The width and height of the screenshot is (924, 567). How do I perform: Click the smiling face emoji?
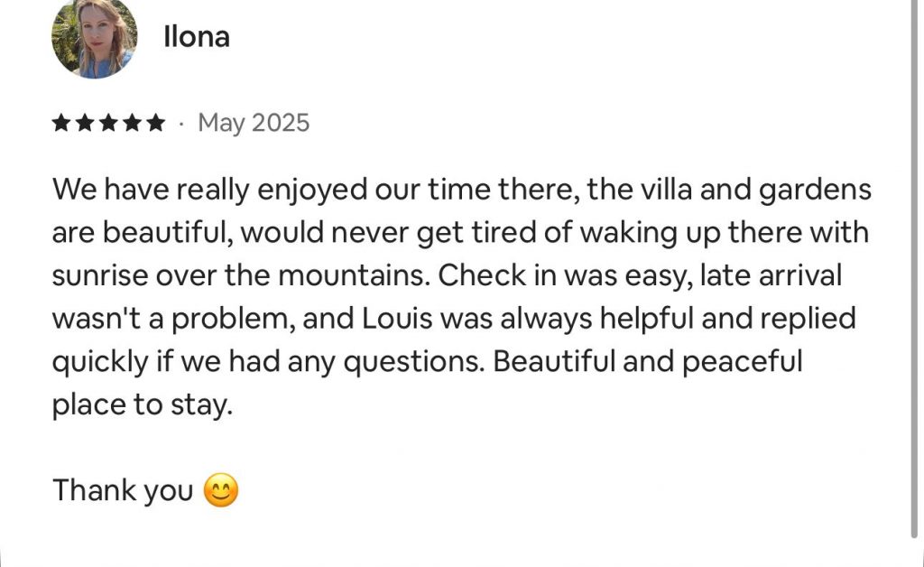click(221, 491)
